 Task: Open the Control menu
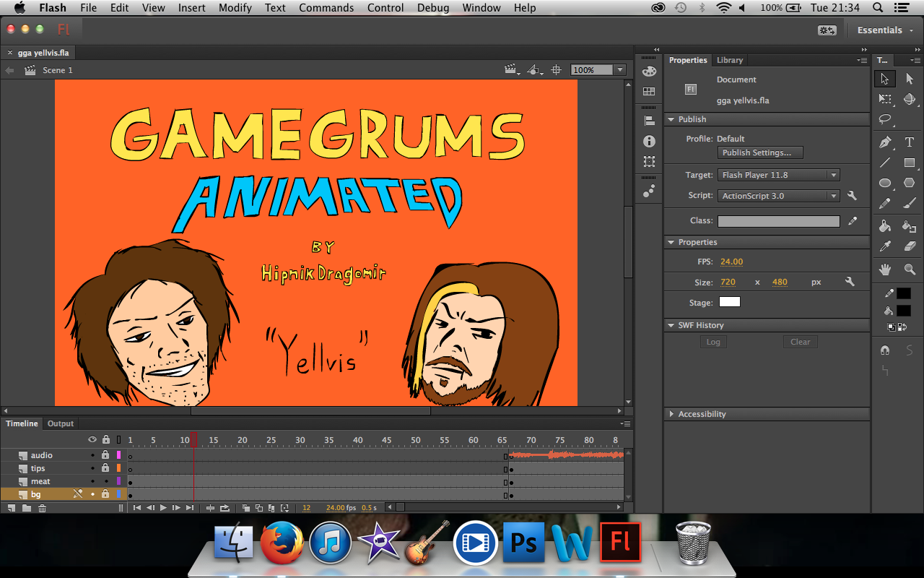(385, 8)
